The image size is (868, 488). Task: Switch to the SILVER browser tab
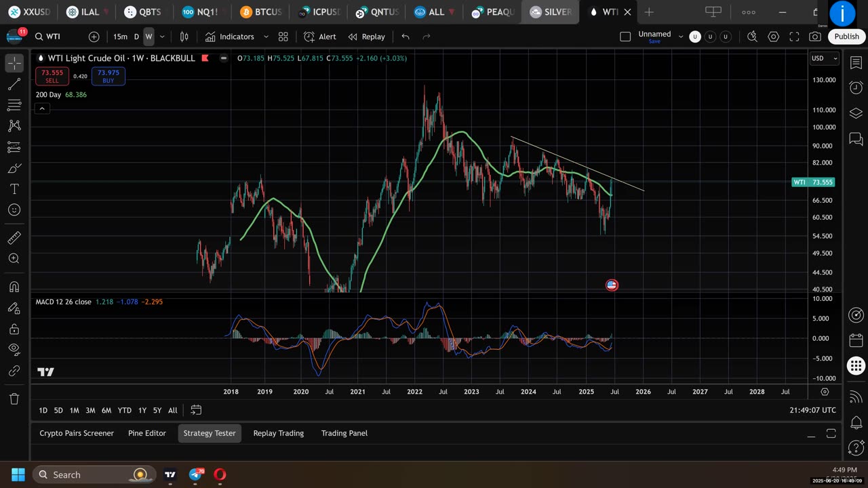tap(551, 12)
